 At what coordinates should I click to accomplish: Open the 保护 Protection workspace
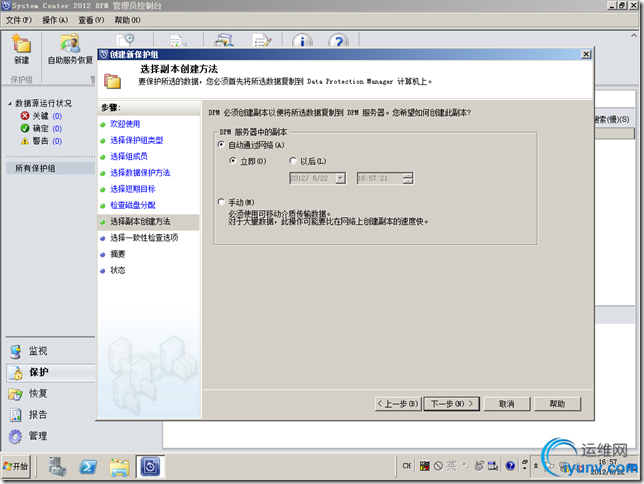pos(51,373)
